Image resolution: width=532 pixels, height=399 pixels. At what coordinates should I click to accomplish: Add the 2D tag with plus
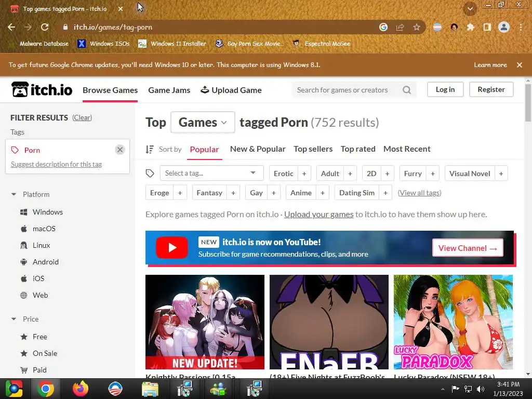387,174
